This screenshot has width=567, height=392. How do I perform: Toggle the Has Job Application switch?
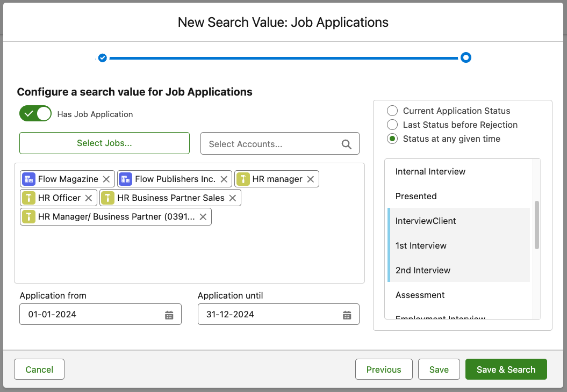pos(35,114)
